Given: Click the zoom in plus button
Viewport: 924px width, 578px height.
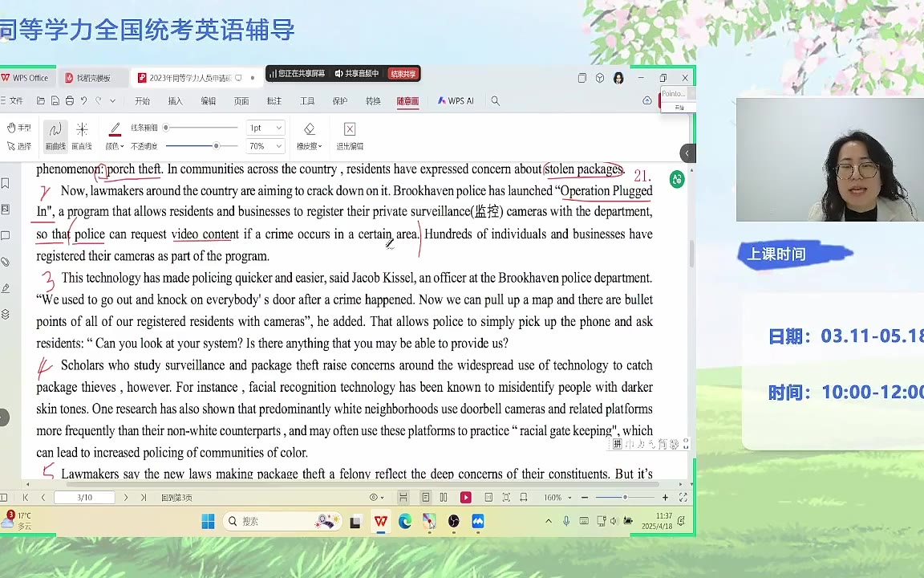Looking at the screenshot, I should (665, 498).
